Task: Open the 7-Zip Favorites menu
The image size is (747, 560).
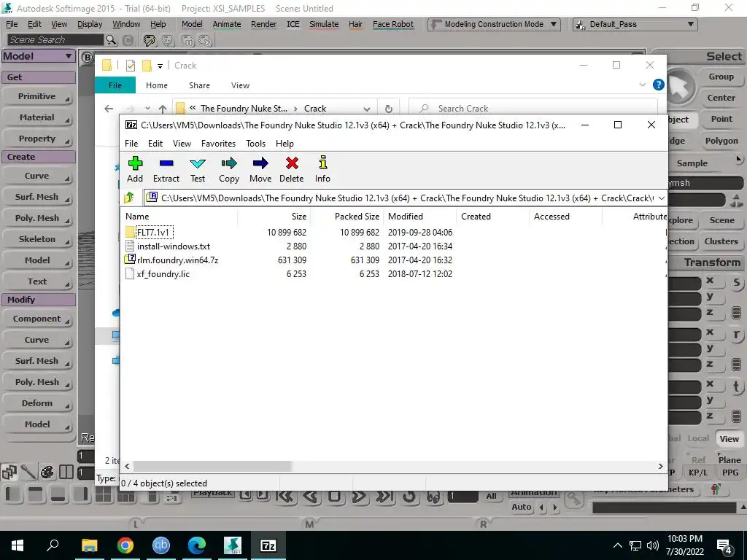Action: 218,144
